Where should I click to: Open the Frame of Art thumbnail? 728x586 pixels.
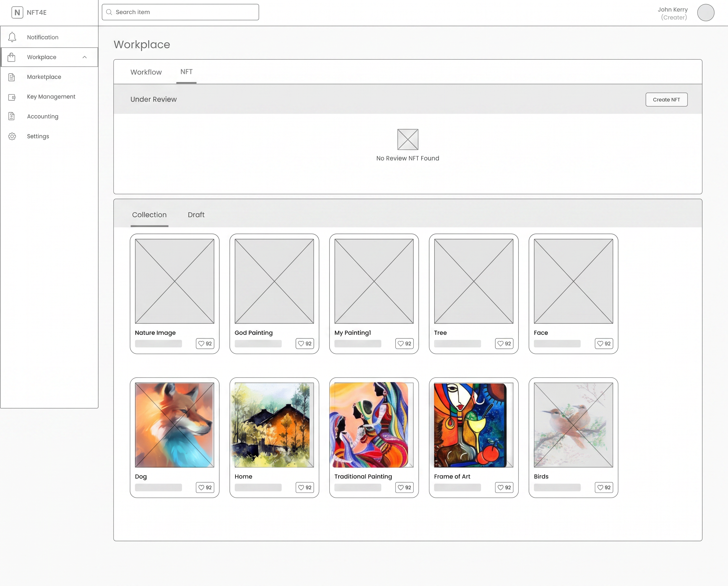click(x=474, y=425)
